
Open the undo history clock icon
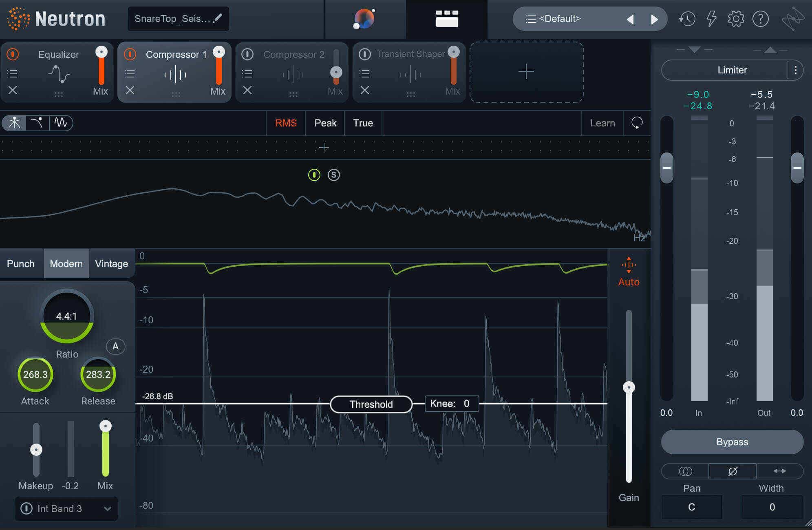[687, 19]
